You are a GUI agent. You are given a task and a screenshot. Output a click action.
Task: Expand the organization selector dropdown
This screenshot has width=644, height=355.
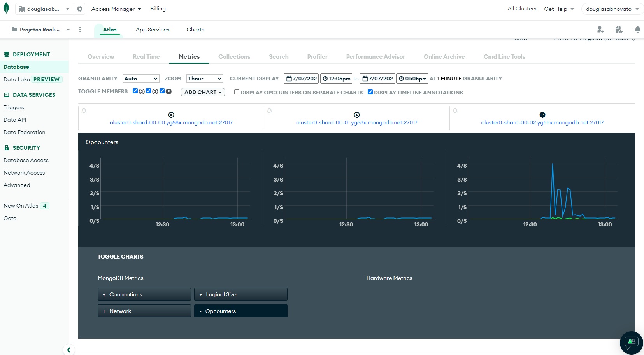coord(44,9)
